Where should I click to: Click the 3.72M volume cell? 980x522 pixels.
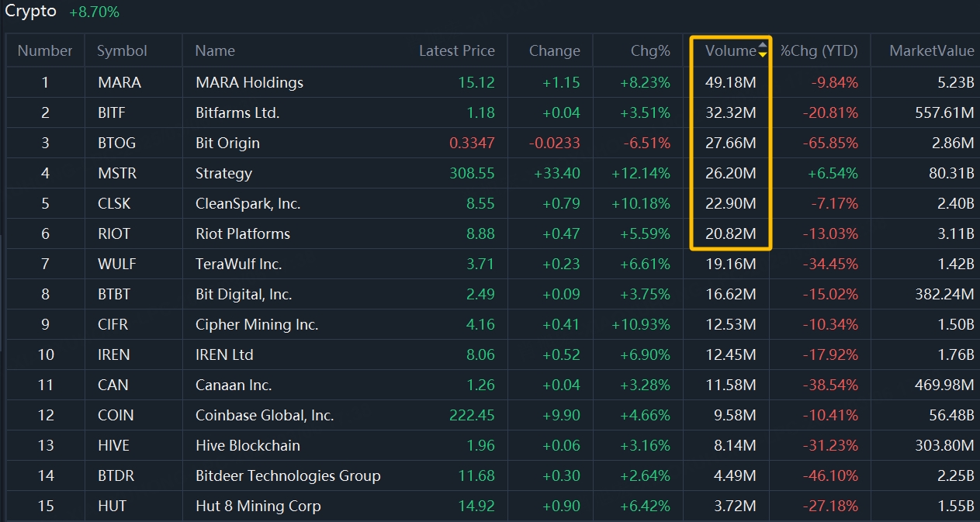pos(735,506)
